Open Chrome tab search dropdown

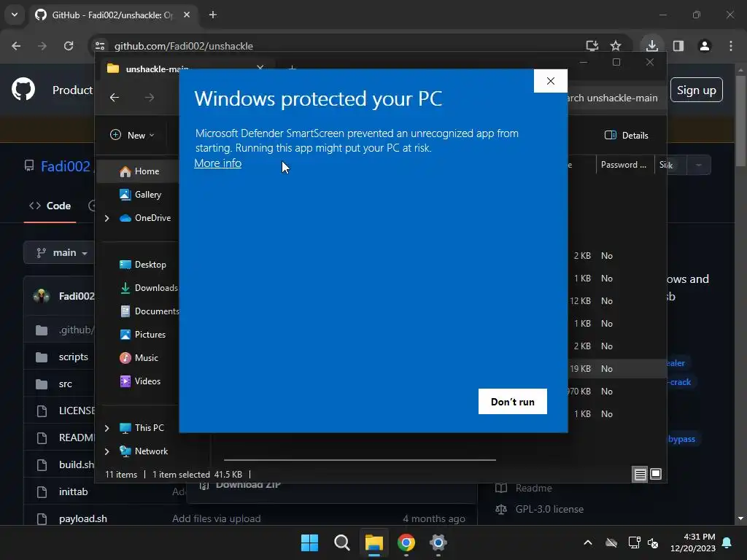(15, 15)
